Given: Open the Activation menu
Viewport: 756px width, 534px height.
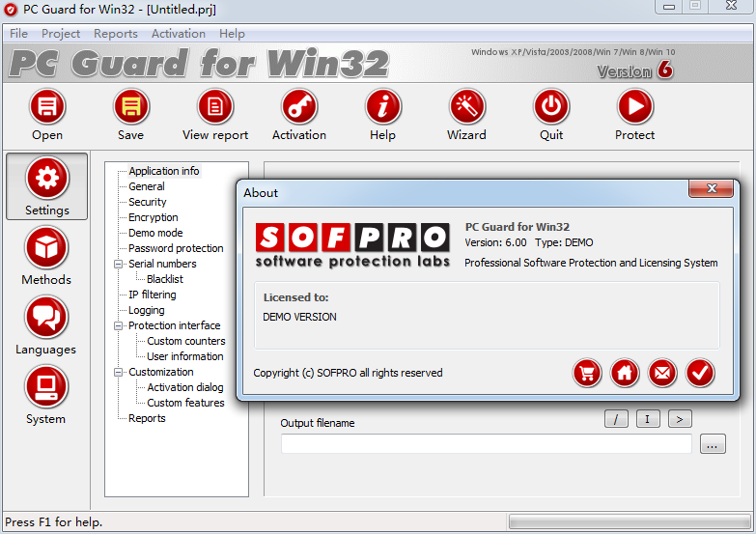Looking at the screenshot, I should pyautogui.click(x=179, y=33).
